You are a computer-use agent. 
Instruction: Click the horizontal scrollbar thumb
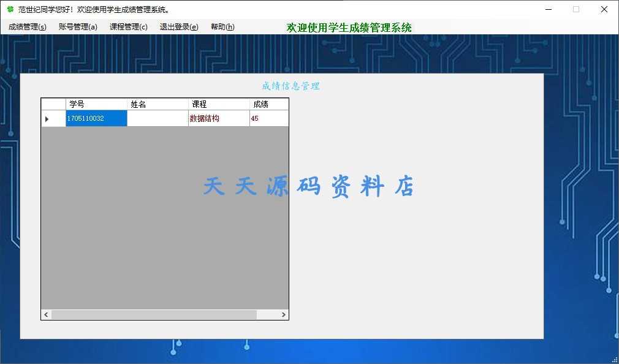[154, 314]
